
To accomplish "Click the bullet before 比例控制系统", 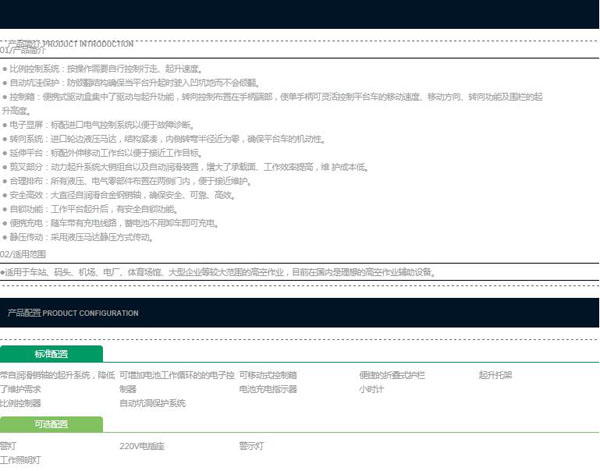I will [5, 69].
